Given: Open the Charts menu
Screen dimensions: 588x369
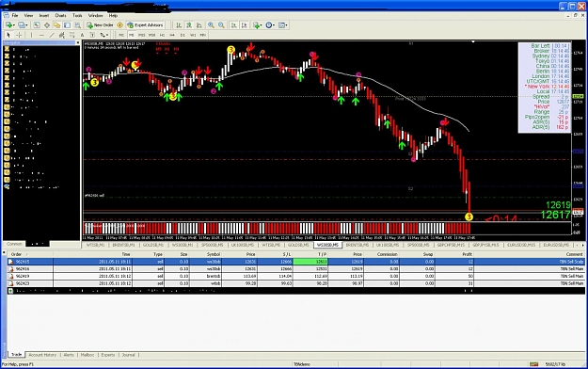Looking at the screenshot, I should pos(60,15).
